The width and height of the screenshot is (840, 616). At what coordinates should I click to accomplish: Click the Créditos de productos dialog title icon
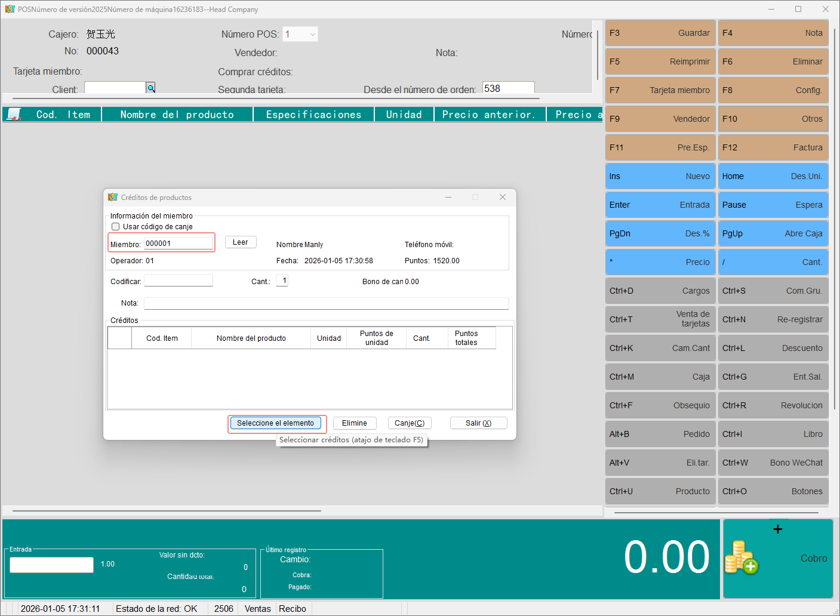coord(113,198)
